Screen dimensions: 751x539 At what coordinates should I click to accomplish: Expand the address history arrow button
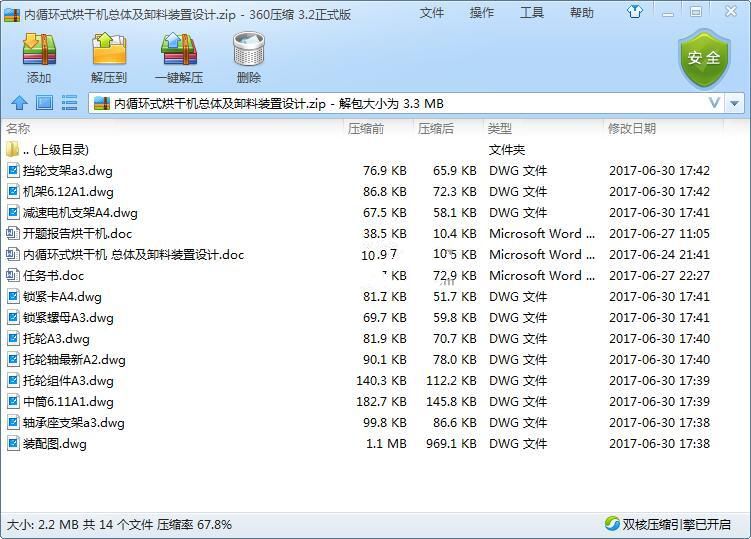[734, 103]
